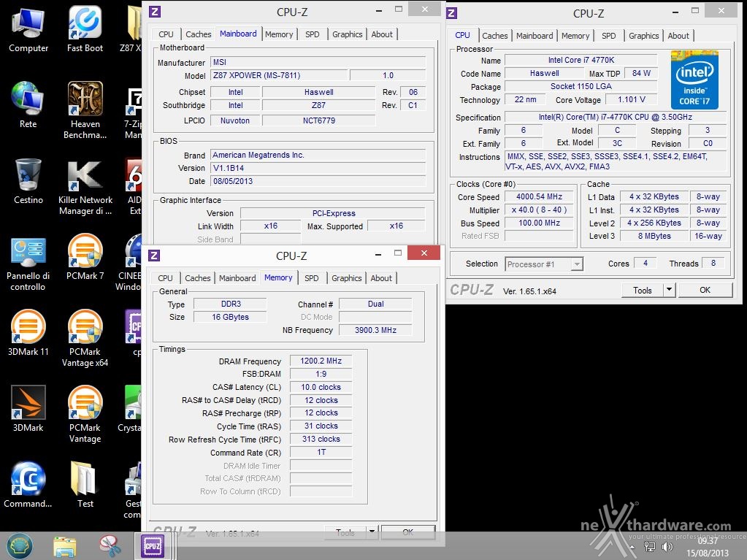747x560 pixels.
Task: Close the Memory CPU-Z window
Action: point(424,253)
